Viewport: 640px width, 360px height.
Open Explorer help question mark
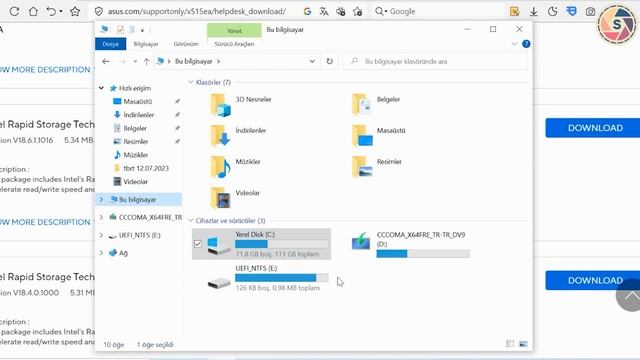coord(526,44)
